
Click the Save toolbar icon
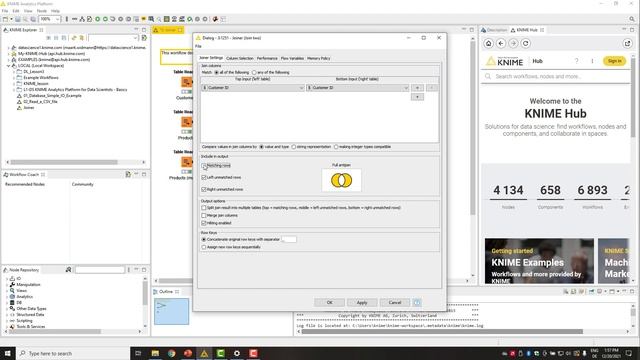click(18, 19)
